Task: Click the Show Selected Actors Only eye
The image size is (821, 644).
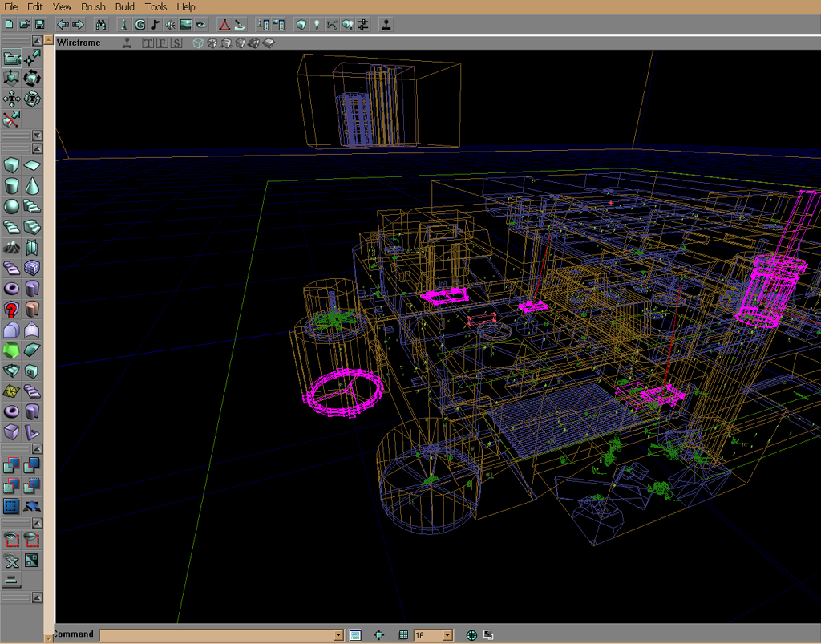Action: (11, 538)
